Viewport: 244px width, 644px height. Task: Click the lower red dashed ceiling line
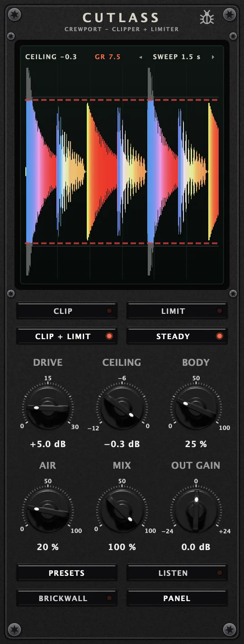[122, 243]
